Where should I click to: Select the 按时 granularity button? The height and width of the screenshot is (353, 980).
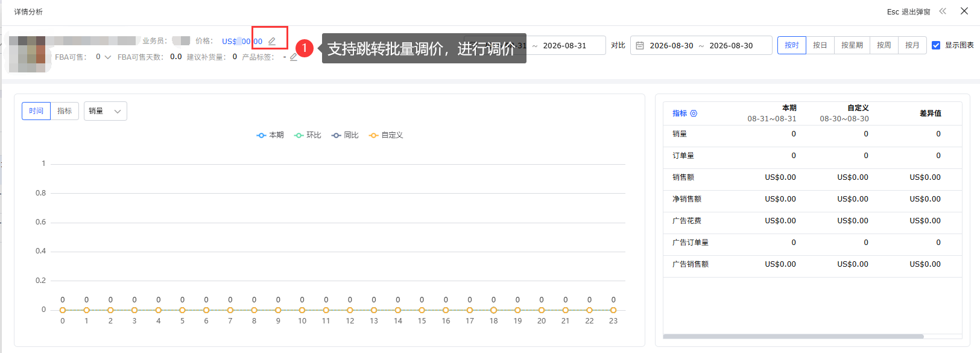pyautogui.click(x=792, y=45)
